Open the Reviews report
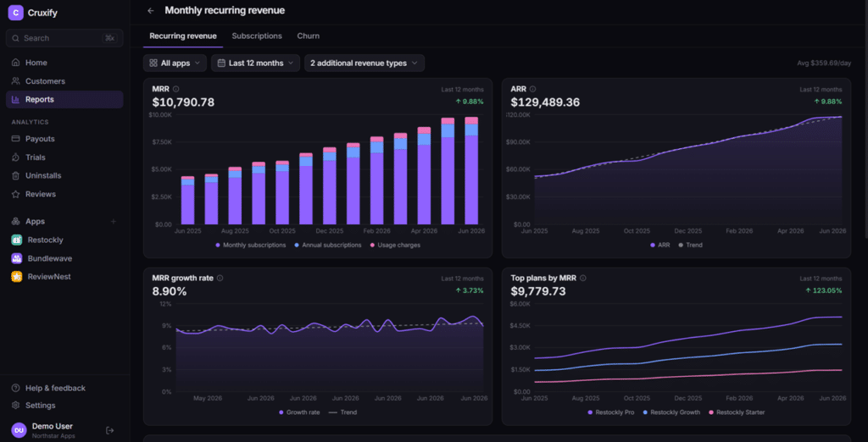Image resolution: width=868 pixels, height=442 pixels. 64,194
